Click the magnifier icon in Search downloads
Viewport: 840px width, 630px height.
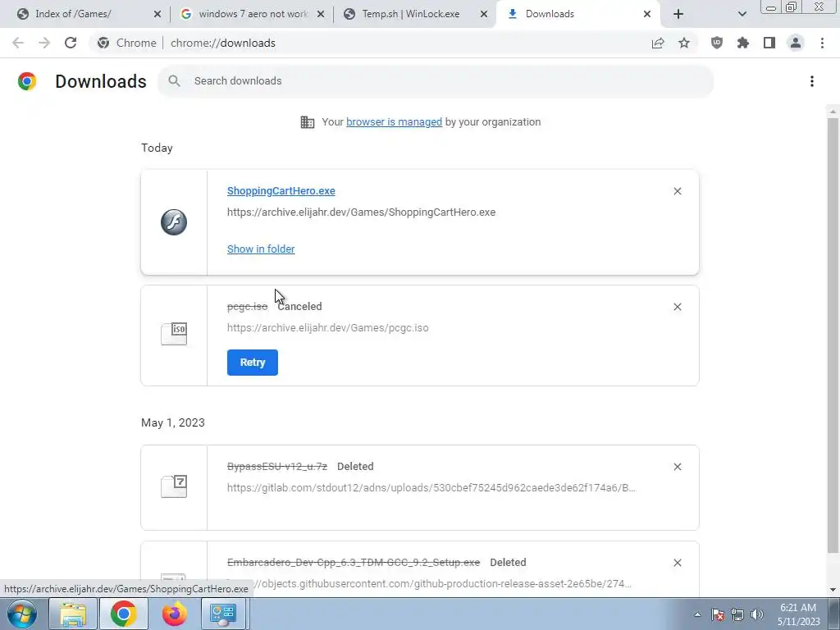(174, 81)
